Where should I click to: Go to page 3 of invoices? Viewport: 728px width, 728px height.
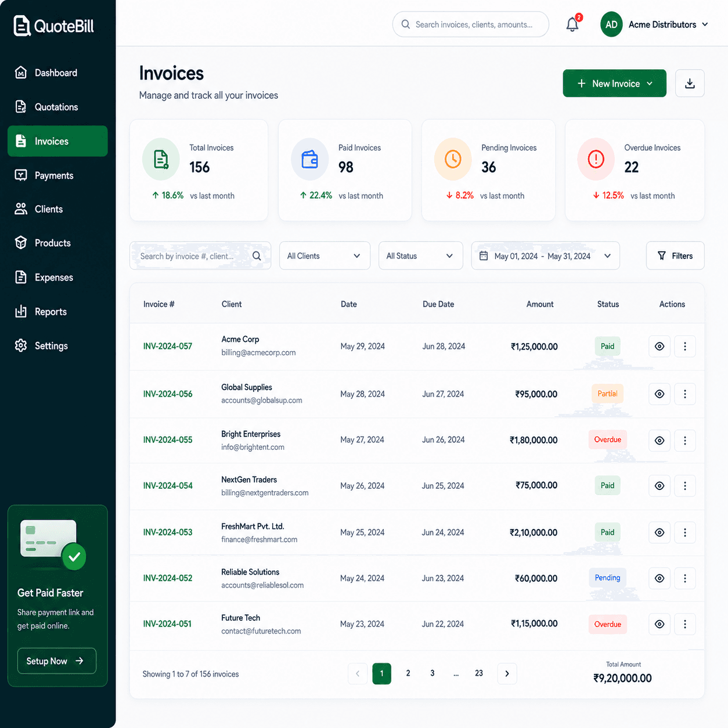coord(433,673)
